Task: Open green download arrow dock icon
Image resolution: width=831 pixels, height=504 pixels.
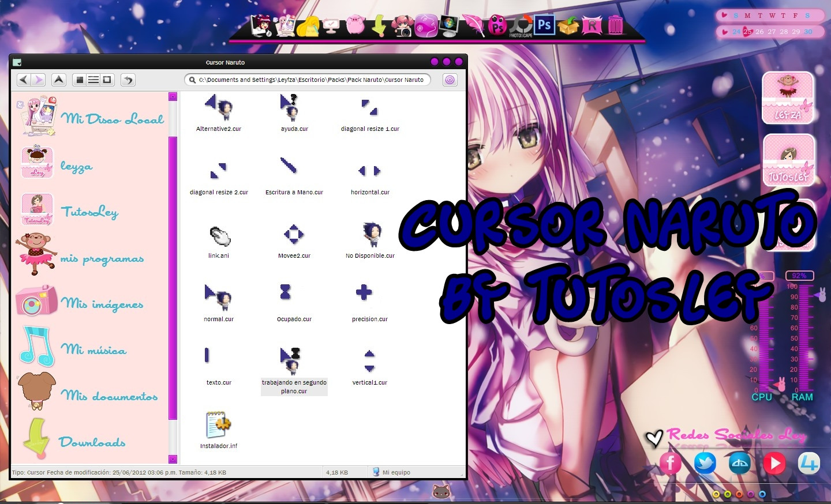Action: pyautogui.click(x=379, y=25)
